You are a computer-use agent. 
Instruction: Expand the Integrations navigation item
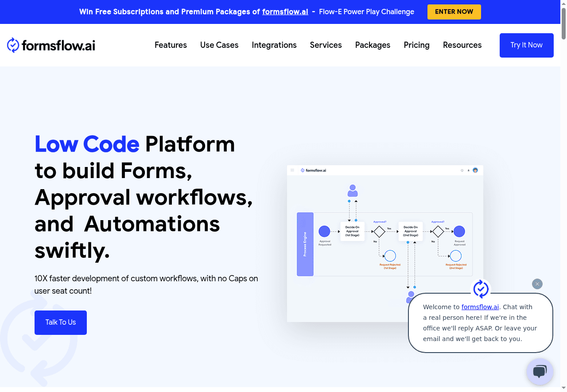coord(274,45)
